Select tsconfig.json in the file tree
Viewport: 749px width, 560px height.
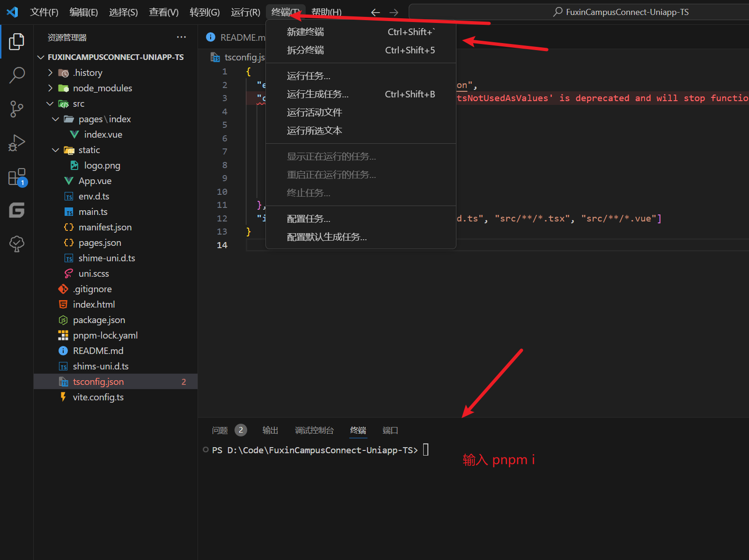[116, 382]
